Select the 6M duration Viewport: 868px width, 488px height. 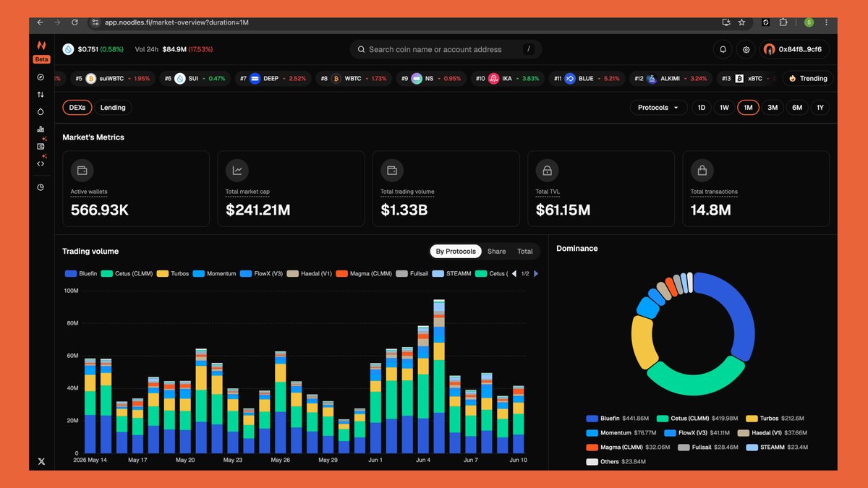click(x=797, y=108)
